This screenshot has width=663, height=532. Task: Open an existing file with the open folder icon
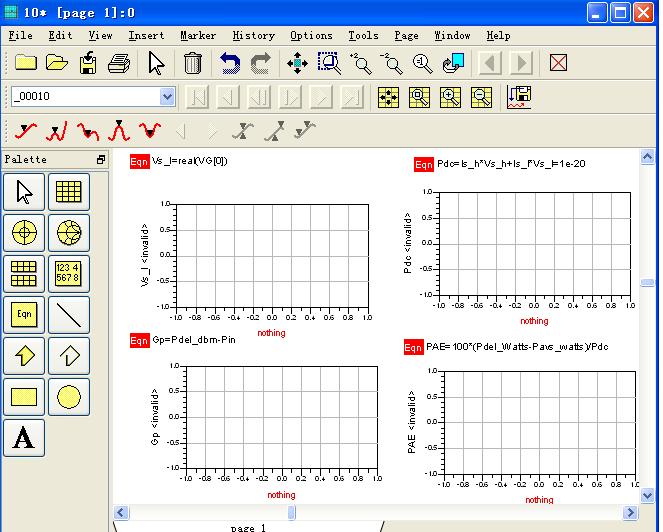coord(57,63)
